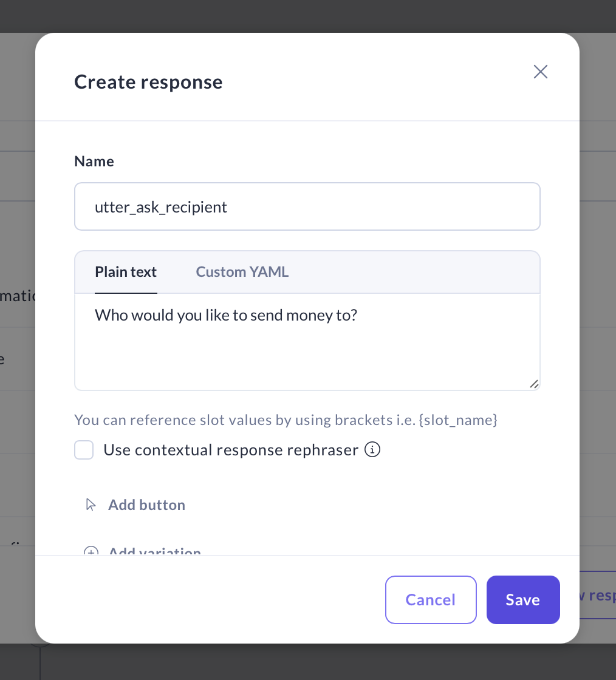Focus the Name field containing utter_ask_recipient
The width and height of the screenshot is (616, 680).
pos(307,207)
